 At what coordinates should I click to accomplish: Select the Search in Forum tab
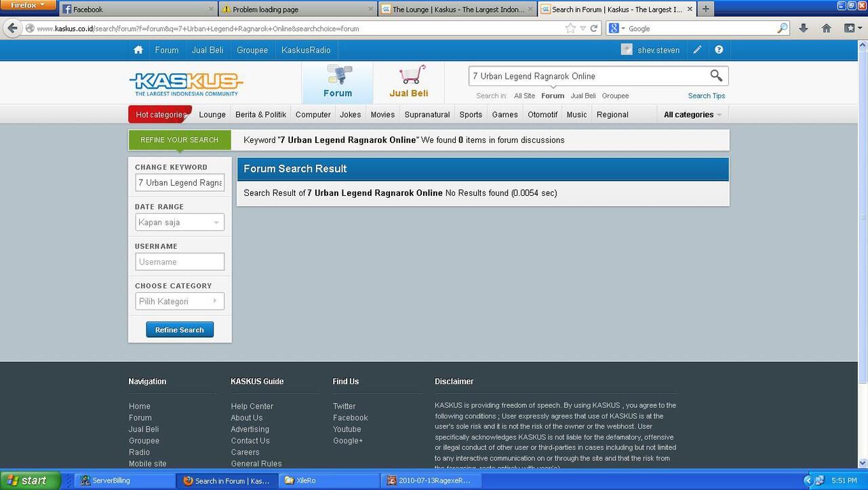617,9
